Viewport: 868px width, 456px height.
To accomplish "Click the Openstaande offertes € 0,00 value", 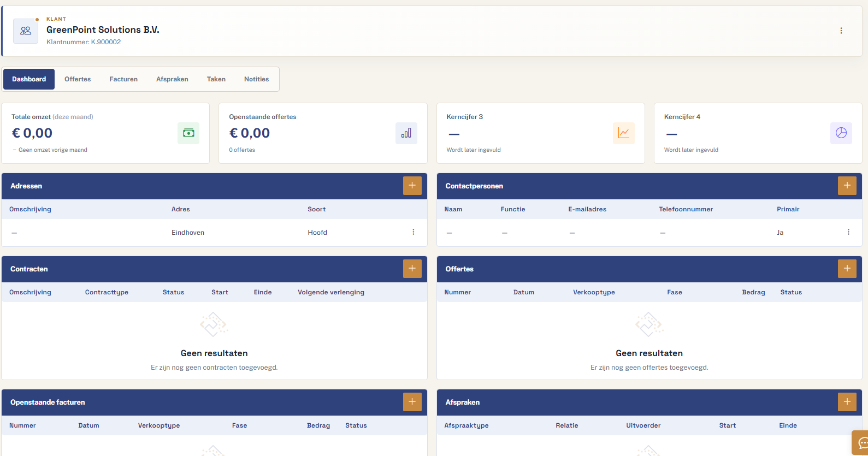I will point(250,133).
